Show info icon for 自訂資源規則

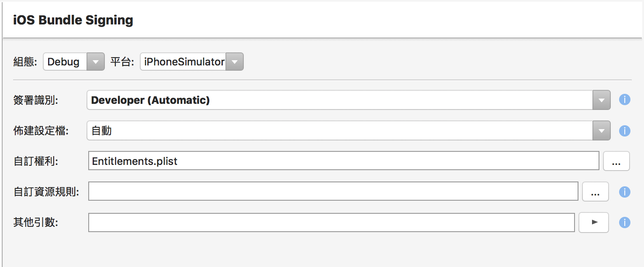(x=625, y=192)
